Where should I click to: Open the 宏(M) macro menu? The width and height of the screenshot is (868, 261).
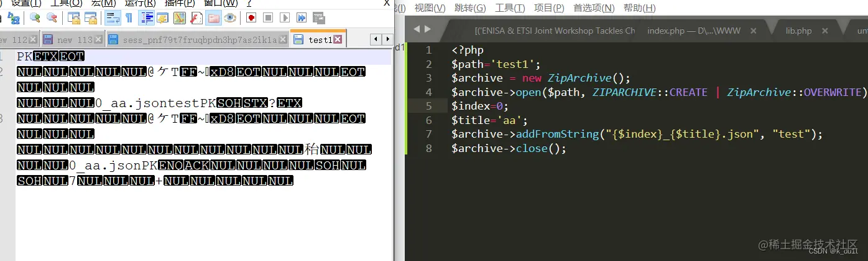103,3
